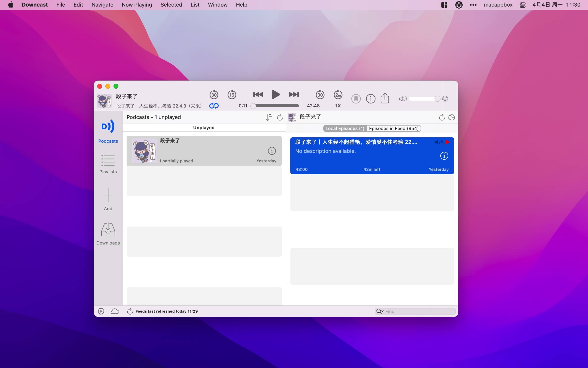
Task: Open sort options for podcast list
Action: (x=269, y=117)
